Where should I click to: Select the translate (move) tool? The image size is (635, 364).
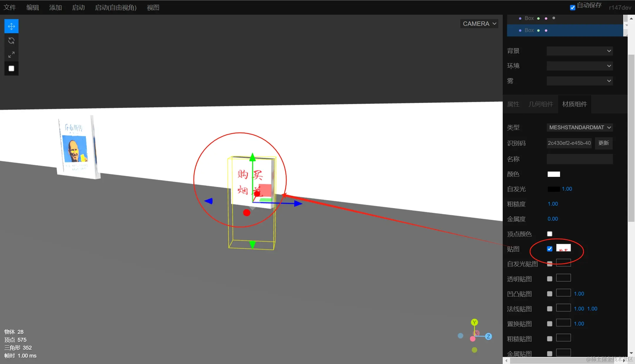click(11, 26)
